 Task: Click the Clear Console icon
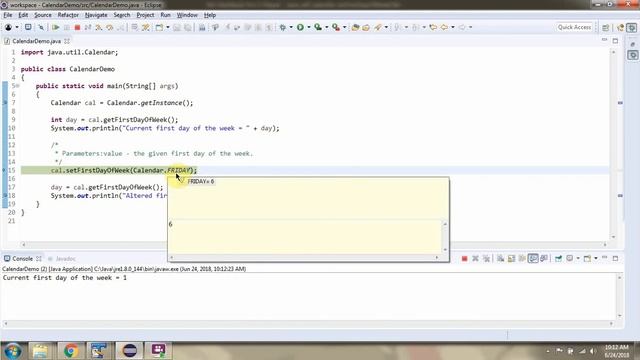(500, 258)
